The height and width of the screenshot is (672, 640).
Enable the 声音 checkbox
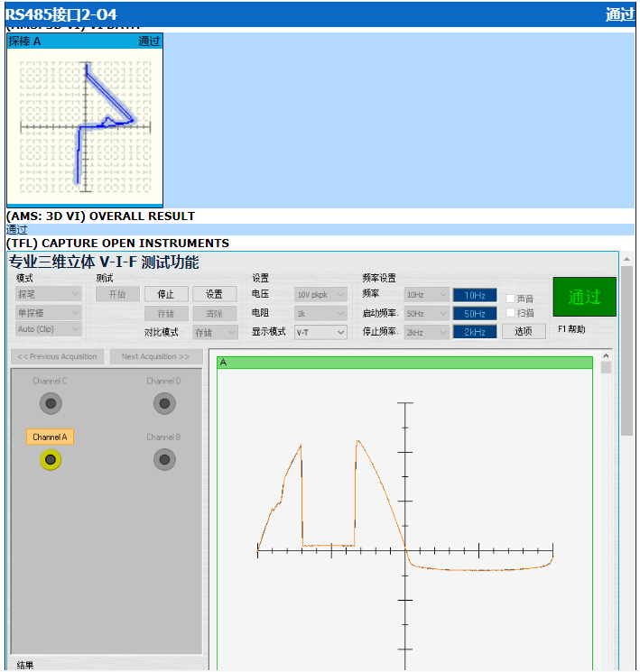[511, 298]
